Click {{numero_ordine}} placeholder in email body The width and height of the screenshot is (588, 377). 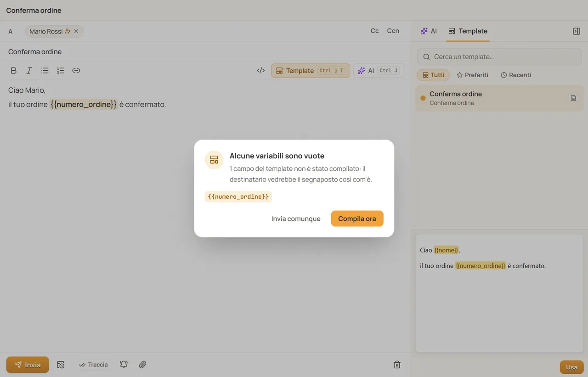[84, 104]
